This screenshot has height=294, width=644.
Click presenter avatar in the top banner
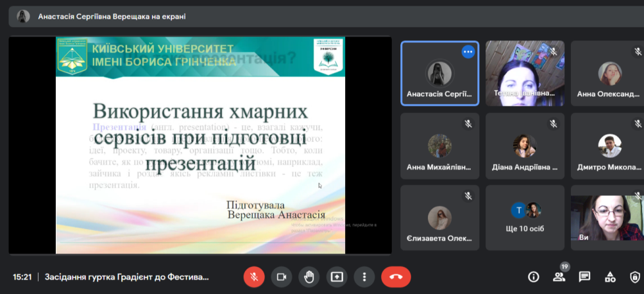click(23, 17)
